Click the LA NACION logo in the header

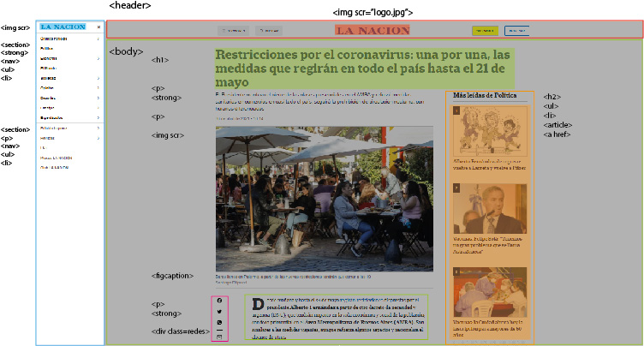[x=372, y=31]
